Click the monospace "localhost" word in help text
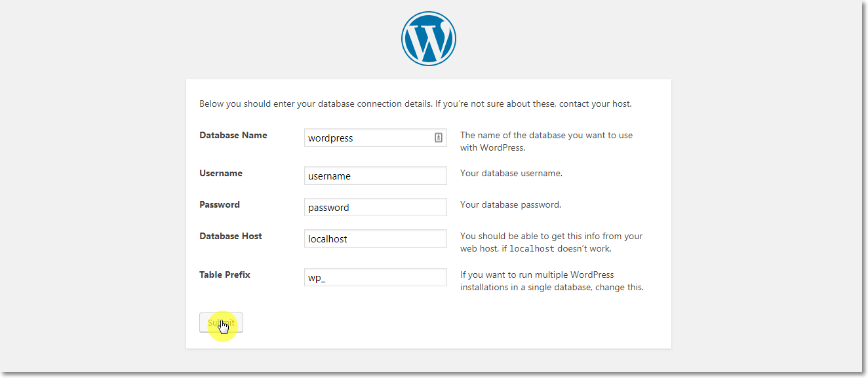 point(532,249)
